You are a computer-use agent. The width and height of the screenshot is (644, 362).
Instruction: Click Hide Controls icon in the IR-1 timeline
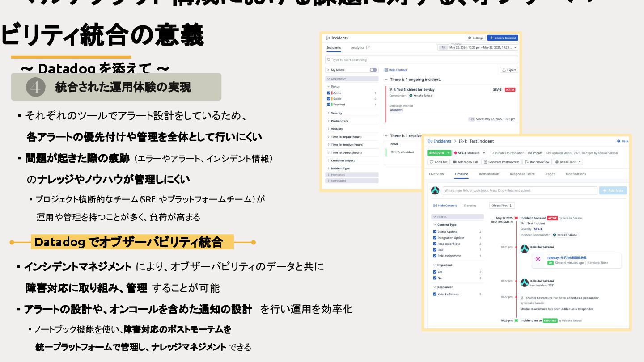(x=435, y=206)
